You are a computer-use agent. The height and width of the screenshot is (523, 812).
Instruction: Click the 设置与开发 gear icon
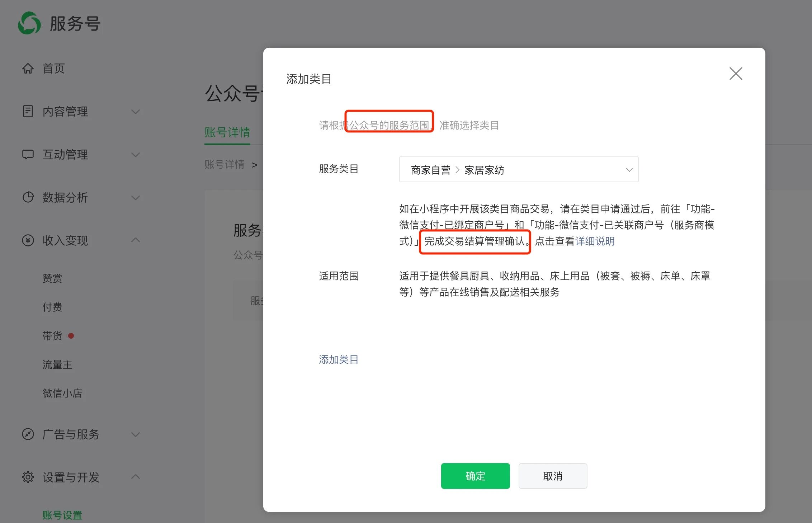point(28,477)
